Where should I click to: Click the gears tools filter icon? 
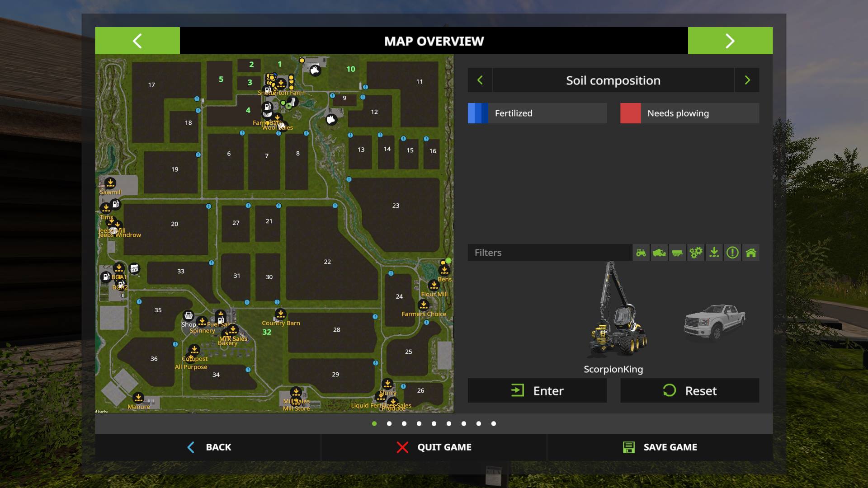coord(696,253)
